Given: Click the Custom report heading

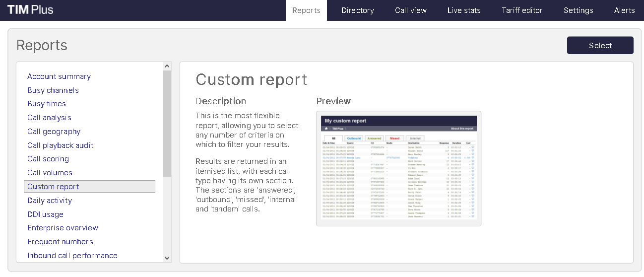Looking at the screenshot, I should (252, 80).
